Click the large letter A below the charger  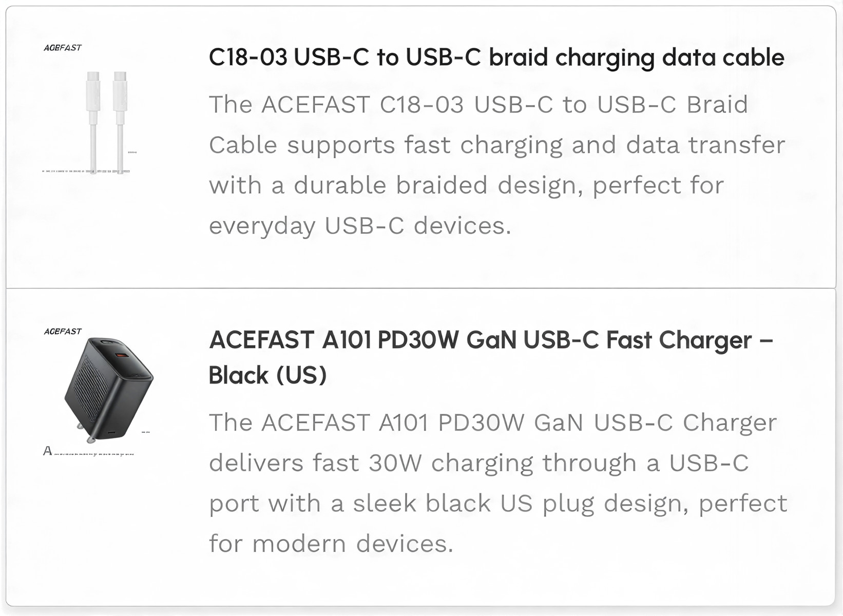coord(48,451)
